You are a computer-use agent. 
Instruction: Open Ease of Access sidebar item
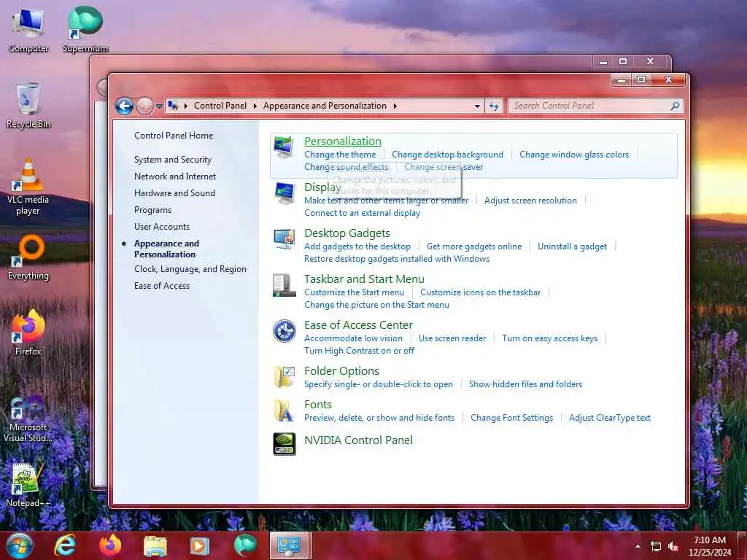point(162,286)
